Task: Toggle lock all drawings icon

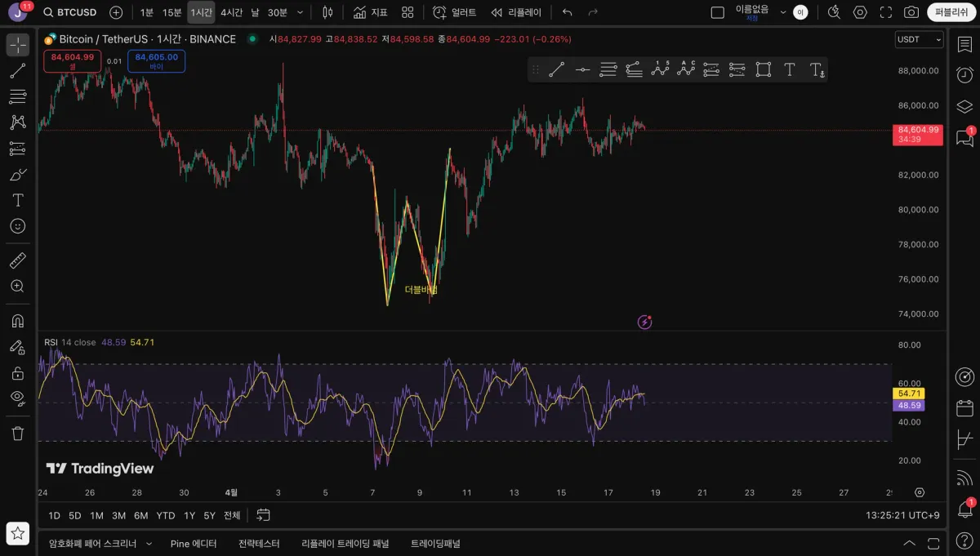Action: coord(17,373)
